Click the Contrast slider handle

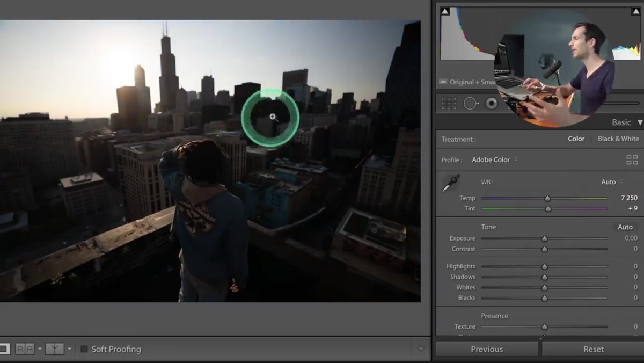point(545,249)
